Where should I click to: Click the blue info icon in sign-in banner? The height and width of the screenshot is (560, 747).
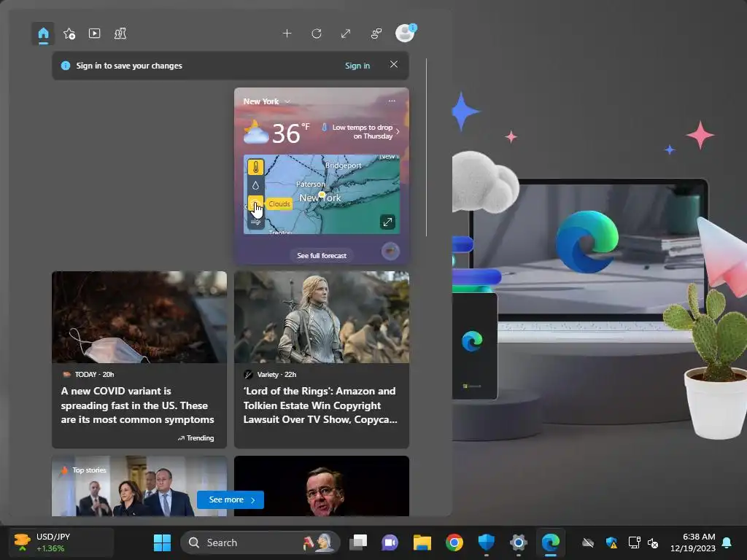[x=66, y=66]
